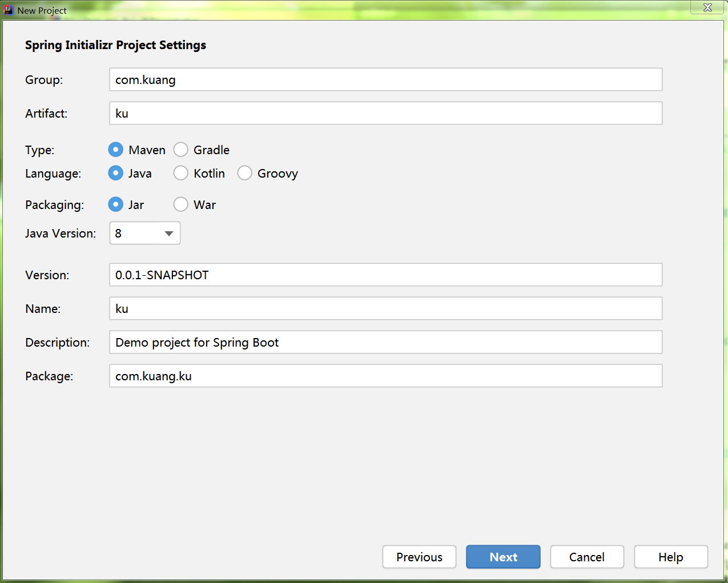This screenshot has width=728, height=583.
Task: Click the Description label
Action: click(x=57, y=343)
